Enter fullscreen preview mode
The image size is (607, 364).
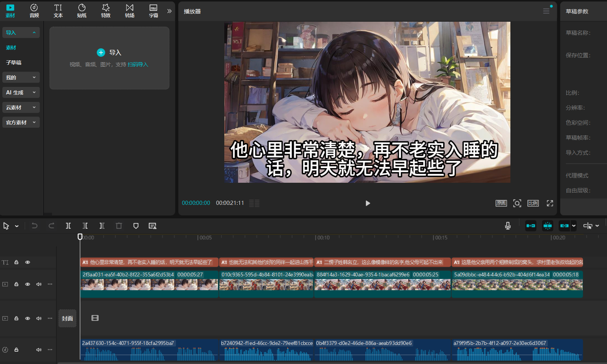(550, 203)
